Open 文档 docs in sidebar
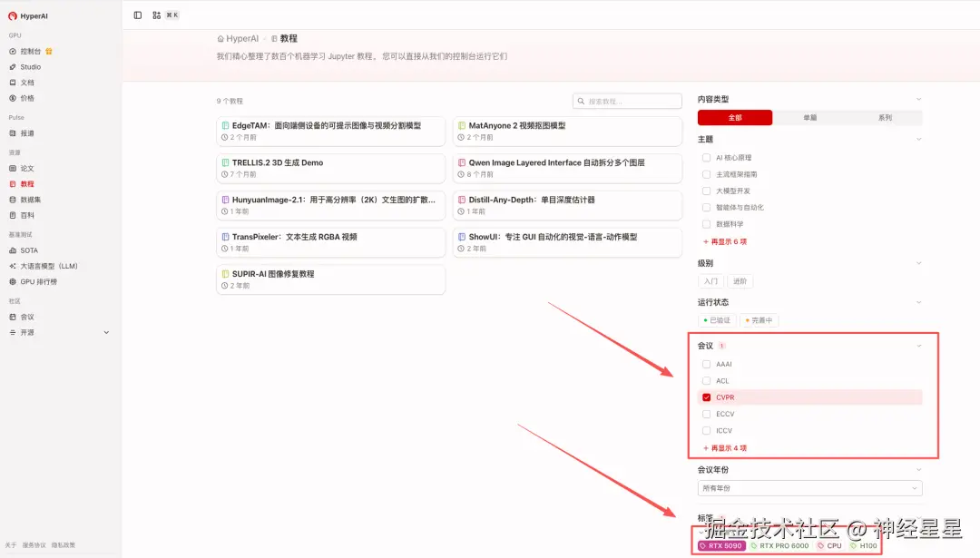Image resolution: width=980 pixels, height=558 pixels. [27, 83]
